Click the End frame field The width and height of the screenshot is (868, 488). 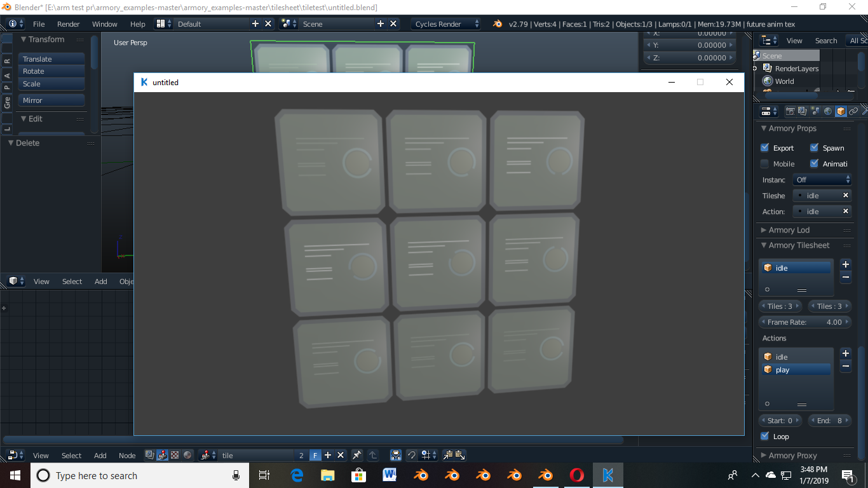point(830,421)
